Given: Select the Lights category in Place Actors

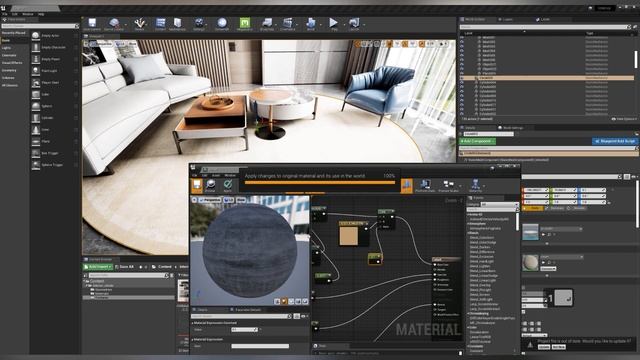Looking at the screenshot, I should (6, 48).
